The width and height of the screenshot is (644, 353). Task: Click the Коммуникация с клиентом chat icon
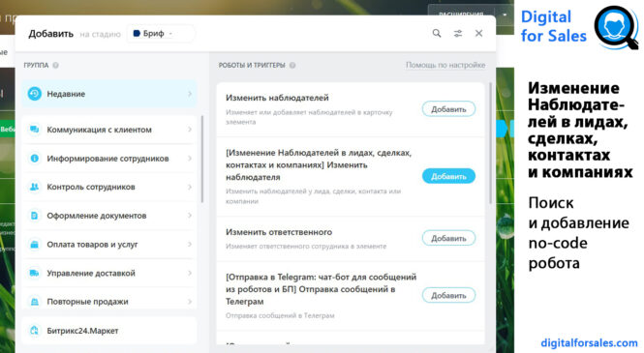coord(35,130)
